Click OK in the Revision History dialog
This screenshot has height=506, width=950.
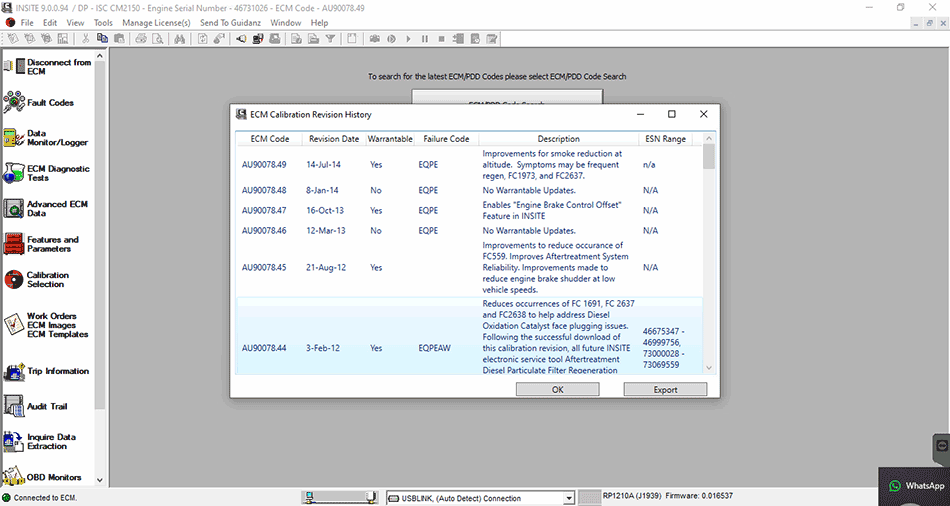point(557,390)
